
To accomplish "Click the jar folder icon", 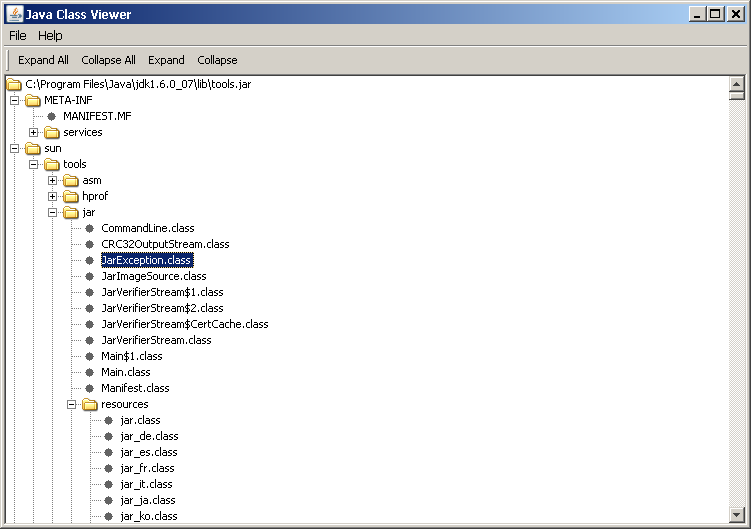I will pos(71,212).
